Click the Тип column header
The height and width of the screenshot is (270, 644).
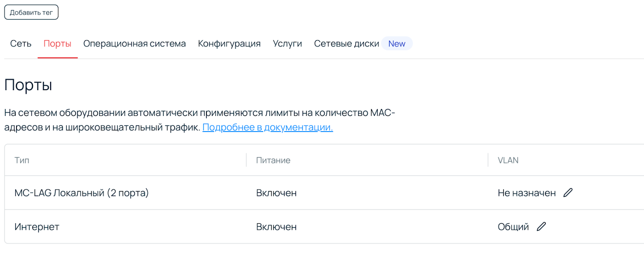pyautogui.click(x=22, y=160)
